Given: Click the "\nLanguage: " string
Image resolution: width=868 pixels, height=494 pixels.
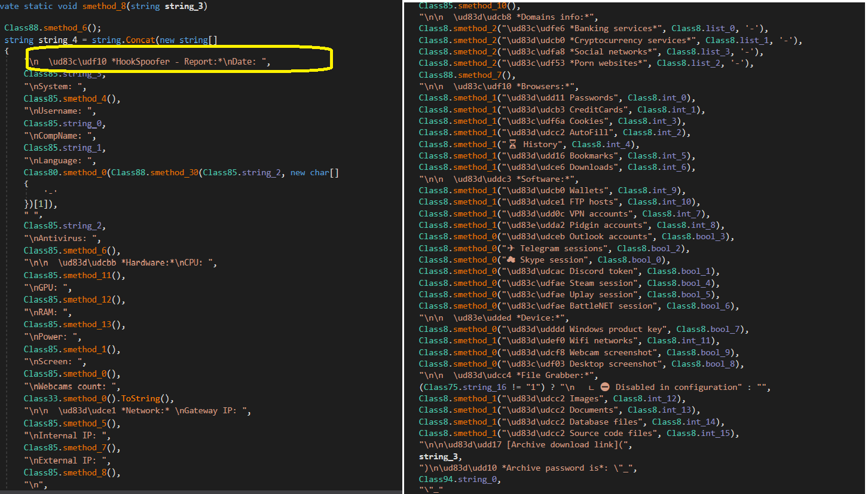Looking at the screenshot, I should pyautogui.click(x=59, y=160).
